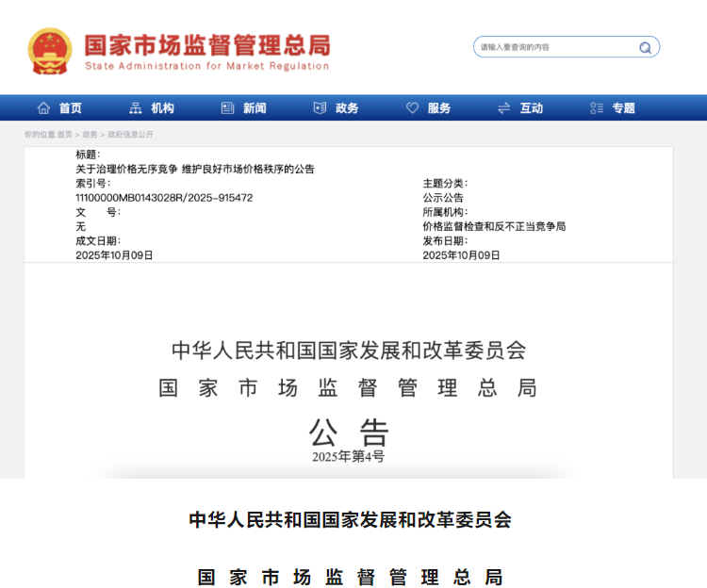Click the 国家市场监督管理总局 site title
Screen dimensions: 707x588
(206, 44)
